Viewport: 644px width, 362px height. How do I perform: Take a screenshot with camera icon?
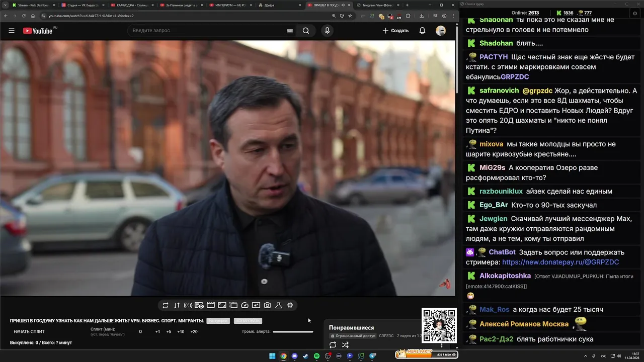click(x=267, y=305)
